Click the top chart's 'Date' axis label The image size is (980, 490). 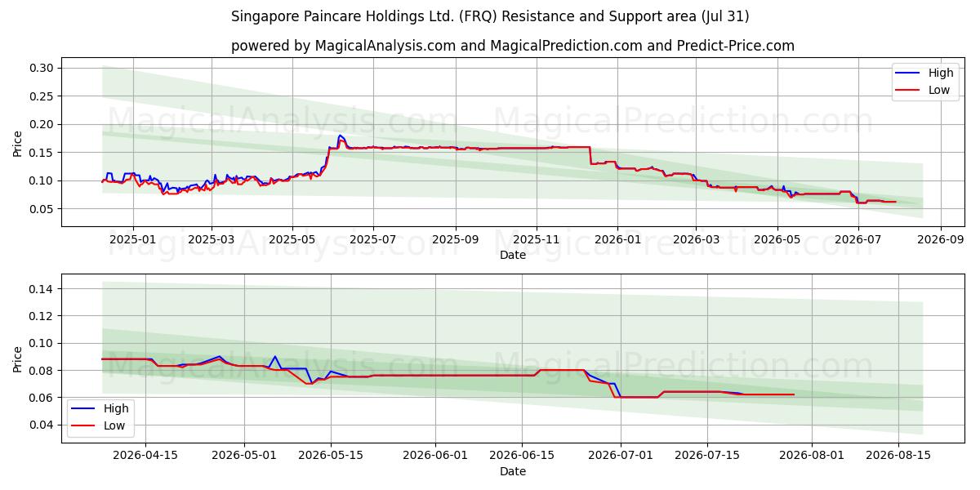[x=513, y=256]
